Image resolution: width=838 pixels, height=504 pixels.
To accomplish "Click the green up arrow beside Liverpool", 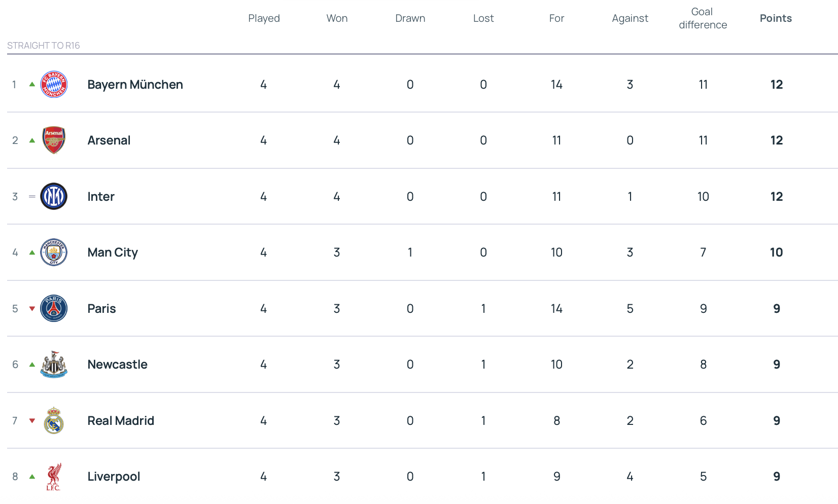I will 32,477.
